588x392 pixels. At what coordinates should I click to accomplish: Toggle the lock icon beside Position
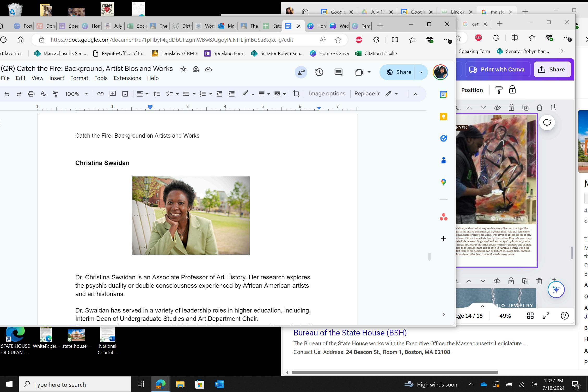(x=512, y=90)
